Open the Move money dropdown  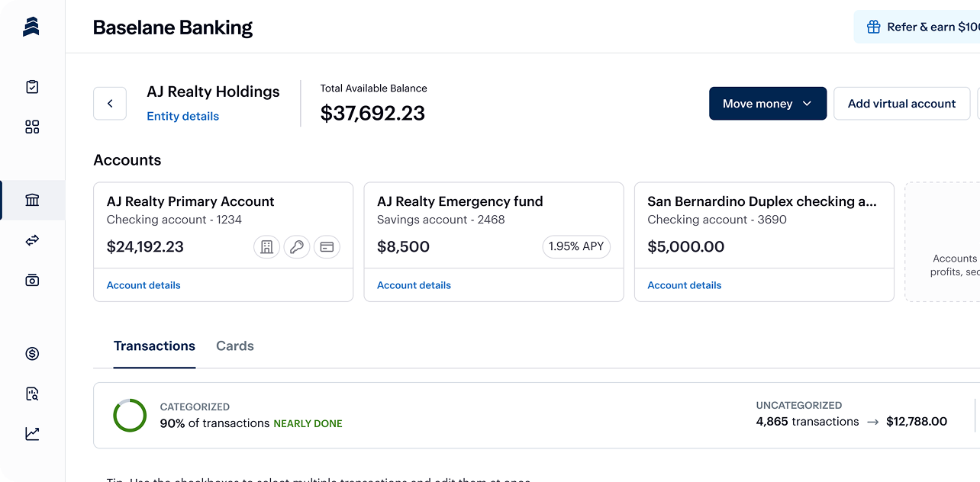(x=768, y=104)
